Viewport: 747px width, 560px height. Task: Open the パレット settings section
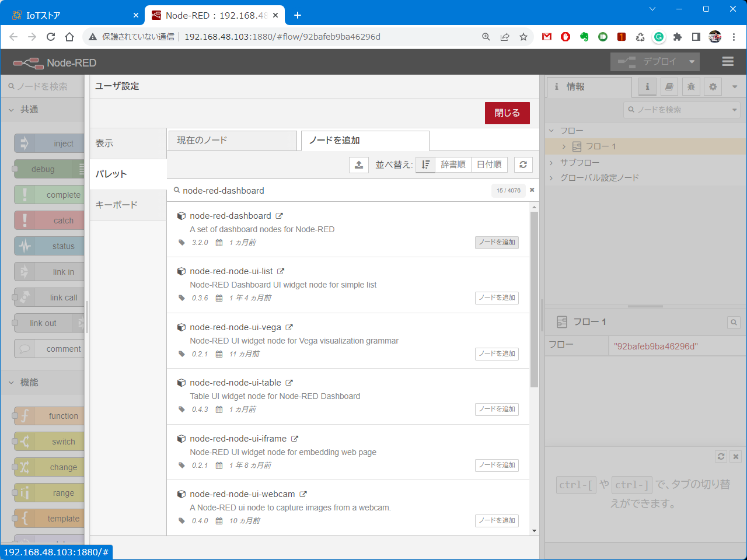[x=128, y=174]
